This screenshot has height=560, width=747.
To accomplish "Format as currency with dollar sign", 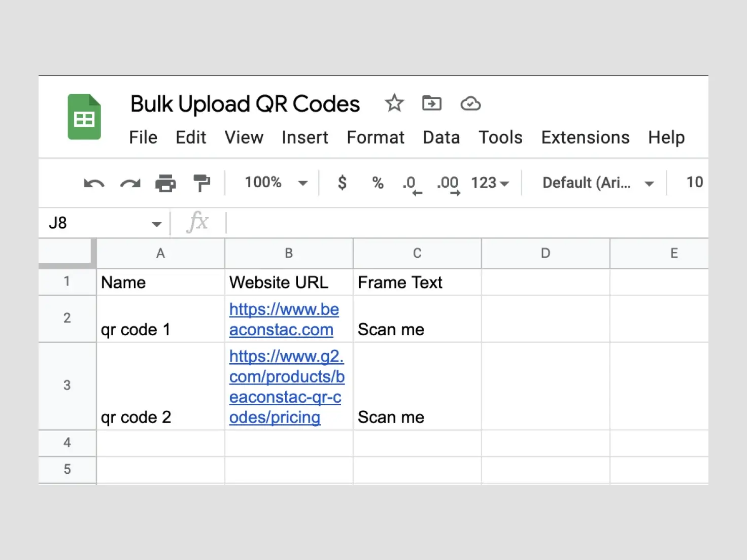I will 342,183.
